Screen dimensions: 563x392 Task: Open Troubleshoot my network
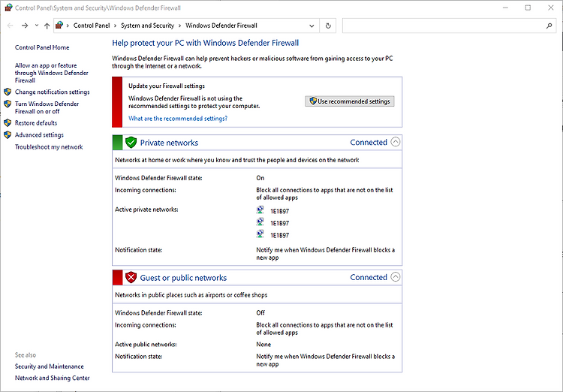click(49, 147)
